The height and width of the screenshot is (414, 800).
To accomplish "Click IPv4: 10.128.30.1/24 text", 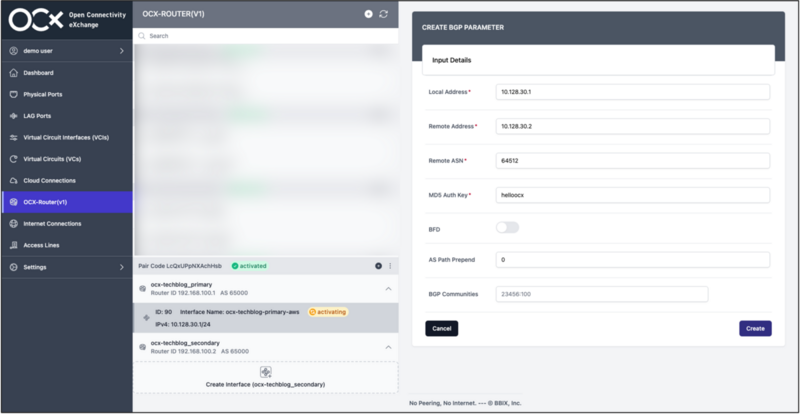I will [182, 324].
